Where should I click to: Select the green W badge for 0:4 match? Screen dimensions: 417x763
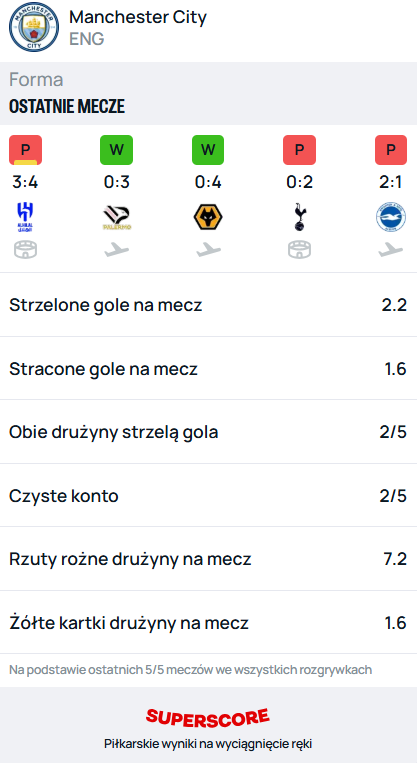[x=208, y=150]
